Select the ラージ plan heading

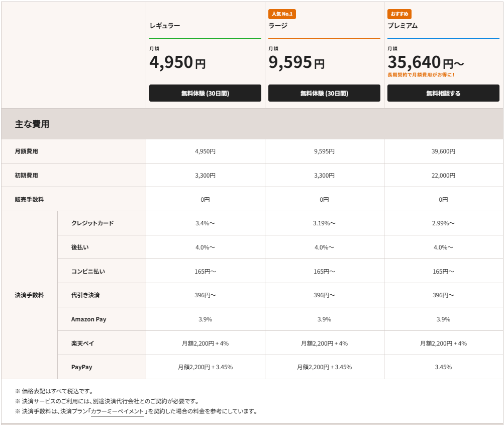(x=278, y=26)
